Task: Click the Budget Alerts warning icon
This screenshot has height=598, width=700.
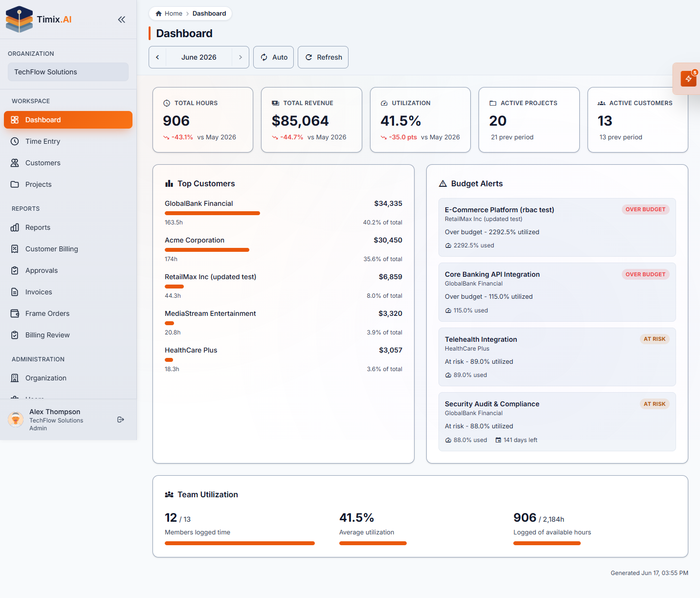Action: (443, 183)
